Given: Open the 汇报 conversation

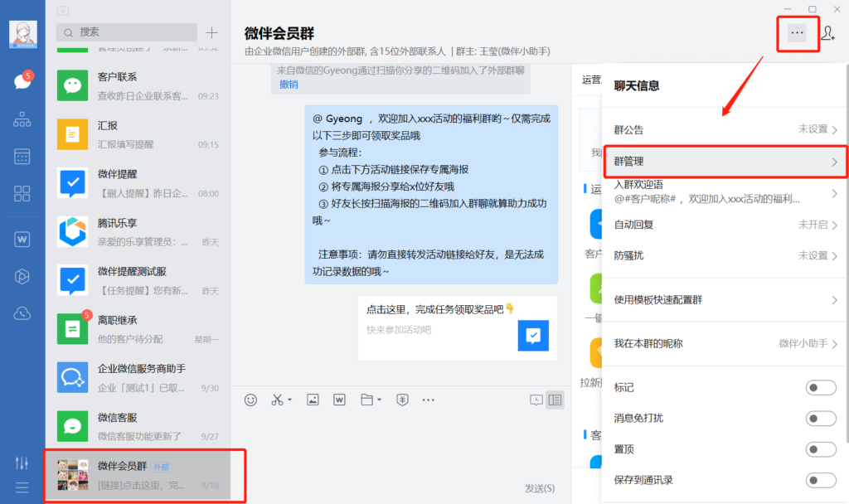Looking at the screenshot, I should point(138,135).
